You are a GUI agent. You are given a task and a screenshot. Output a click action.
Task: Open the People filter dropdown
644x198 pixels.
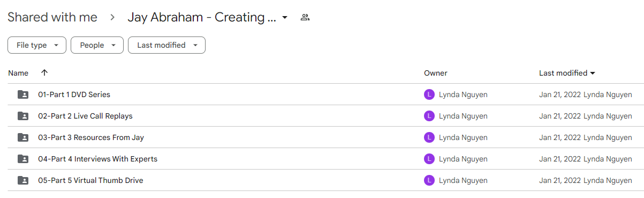click(97, 45)
